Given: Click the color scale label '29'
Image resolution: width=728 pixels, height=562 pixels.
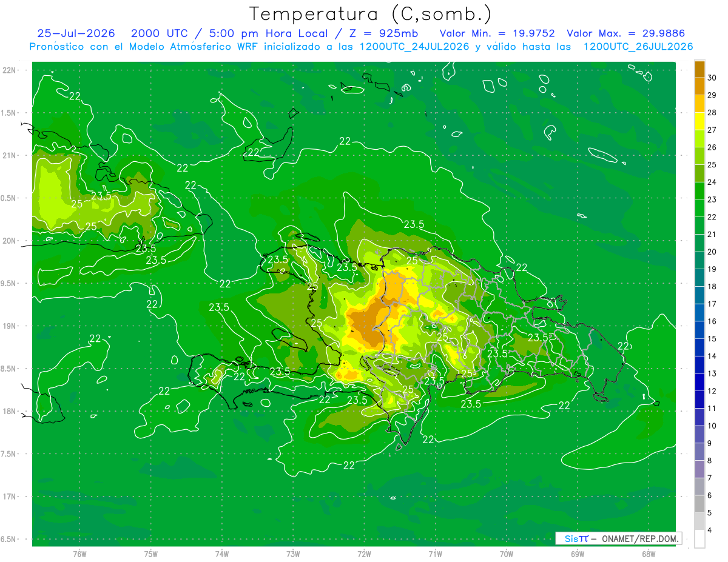Looking at the screenshot, I should point(712,95).
